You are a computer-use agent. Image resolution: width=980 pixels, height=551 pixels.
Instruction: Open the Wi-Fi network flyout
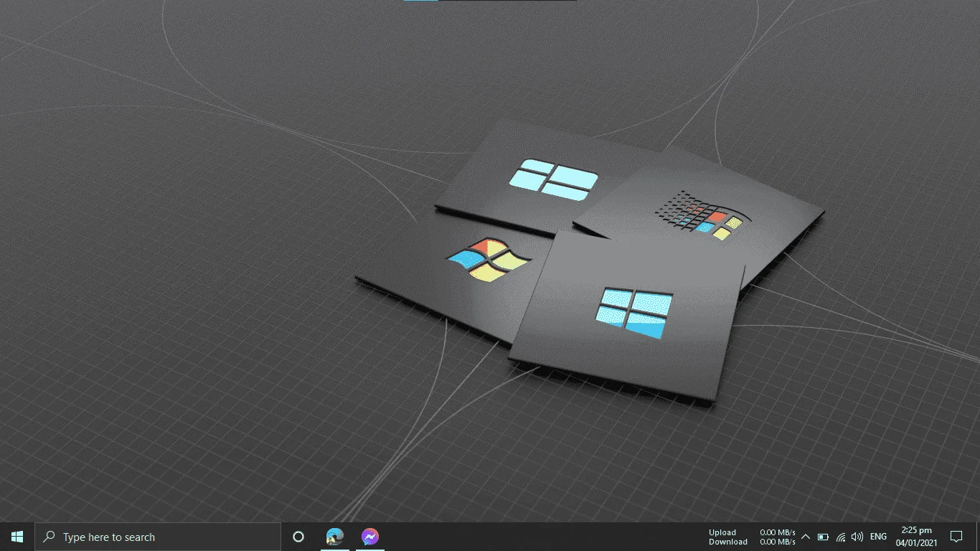click(x=841, y=537)
